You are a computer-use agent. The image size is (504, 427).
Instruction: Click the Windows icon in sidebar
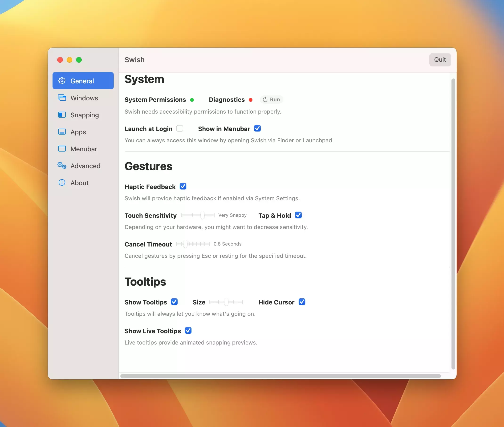point(62,98)
